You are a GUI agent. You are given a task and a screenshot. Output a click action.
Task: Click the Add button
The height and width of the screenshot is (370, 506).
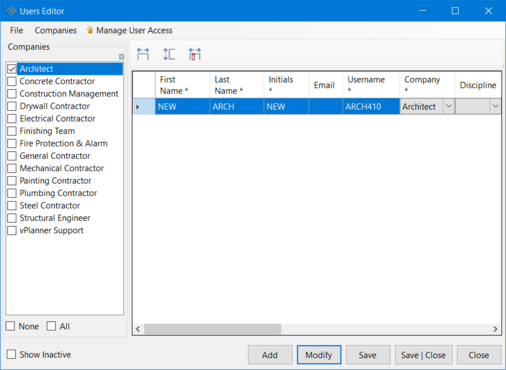click(270, 355)
